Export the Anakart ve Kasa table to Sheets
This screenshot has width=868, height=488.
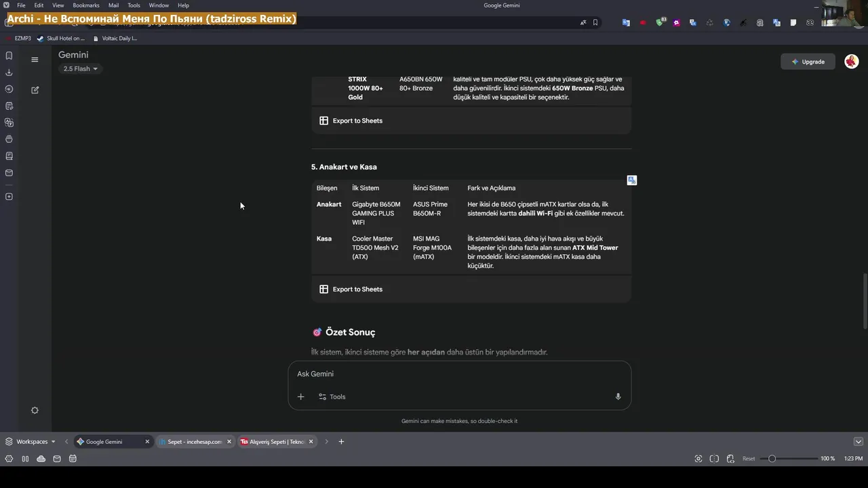point(351,289)
